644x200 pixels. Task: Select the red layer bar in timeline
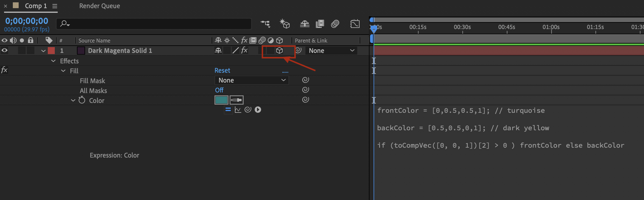coord(509,51)
